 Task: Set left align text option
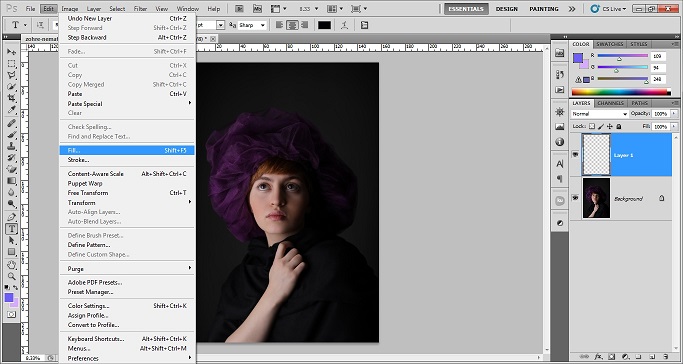(x=280, y=25)
